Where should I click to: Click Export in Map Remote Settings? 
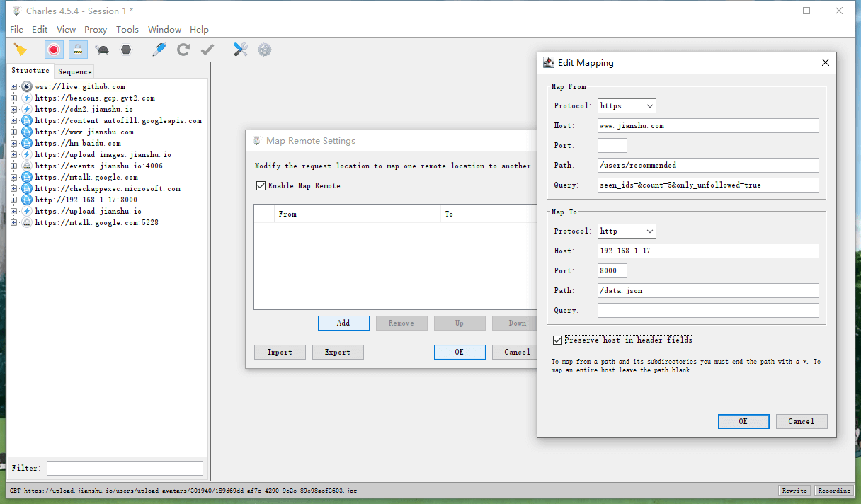(338, 352)
